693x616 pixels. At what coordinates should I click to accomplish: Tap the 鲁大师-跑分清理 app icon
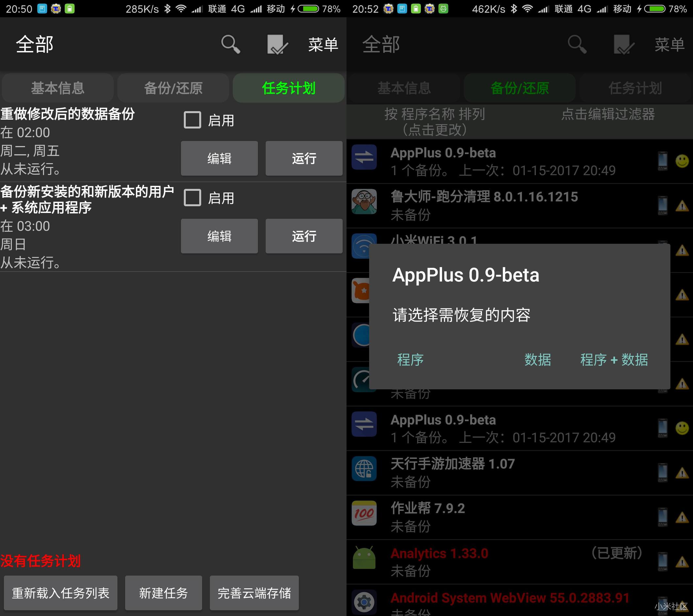(364, 201)
